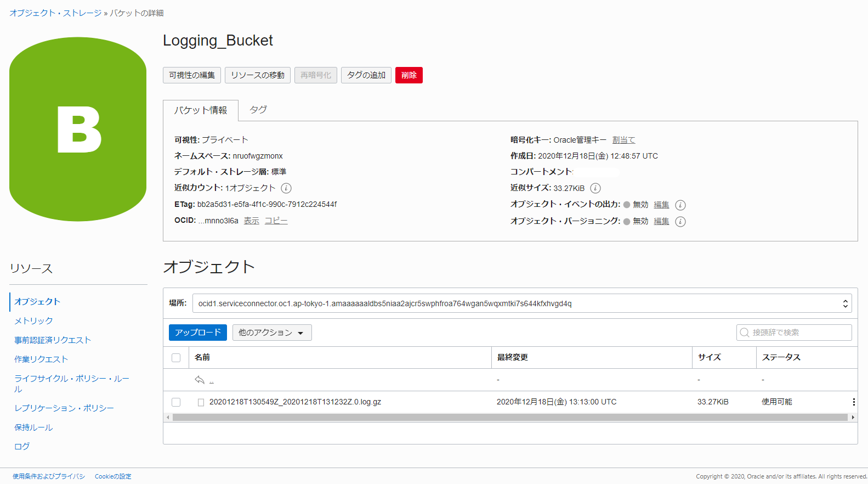The image size is (868, 484).
Task: Click the アップロード button
Action: 198,333
